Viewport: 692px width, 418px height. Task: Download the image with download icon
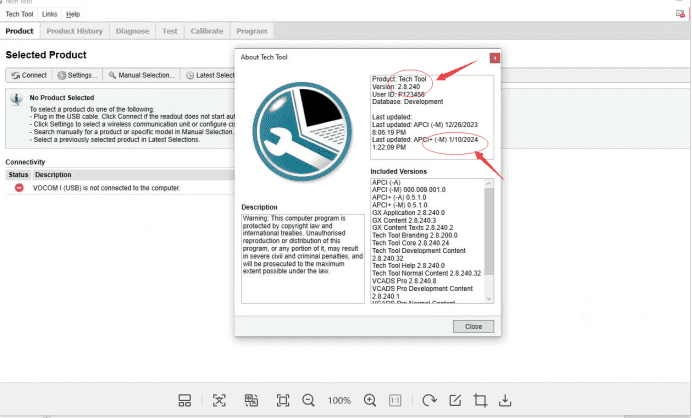pos(505,400)
